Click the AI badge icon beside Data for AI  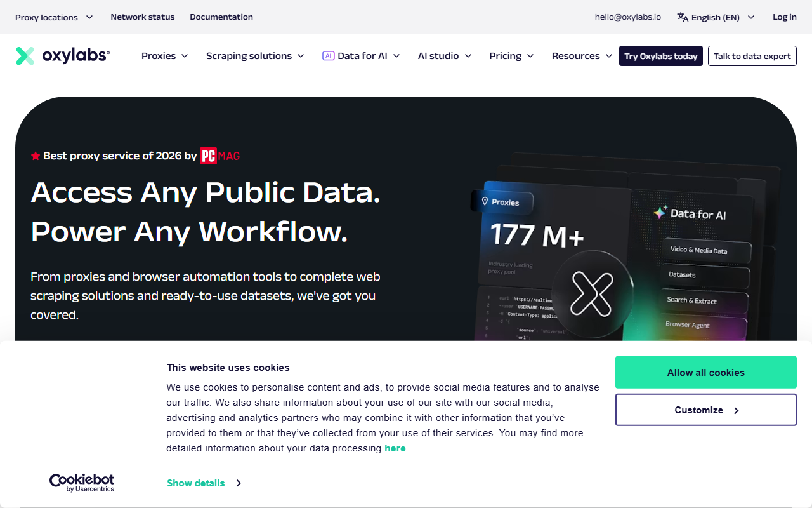328,56
